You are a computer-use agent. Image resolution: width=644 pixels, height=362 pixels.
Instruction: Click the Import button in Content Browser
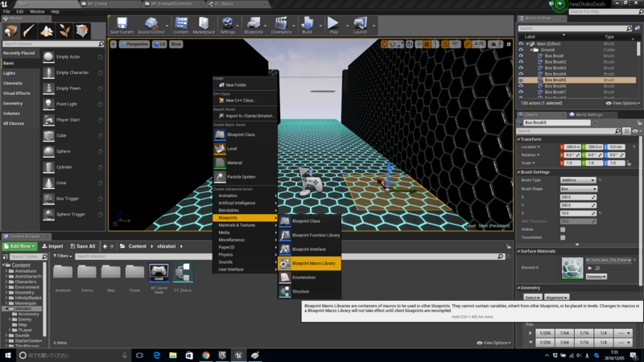point(52,246)
